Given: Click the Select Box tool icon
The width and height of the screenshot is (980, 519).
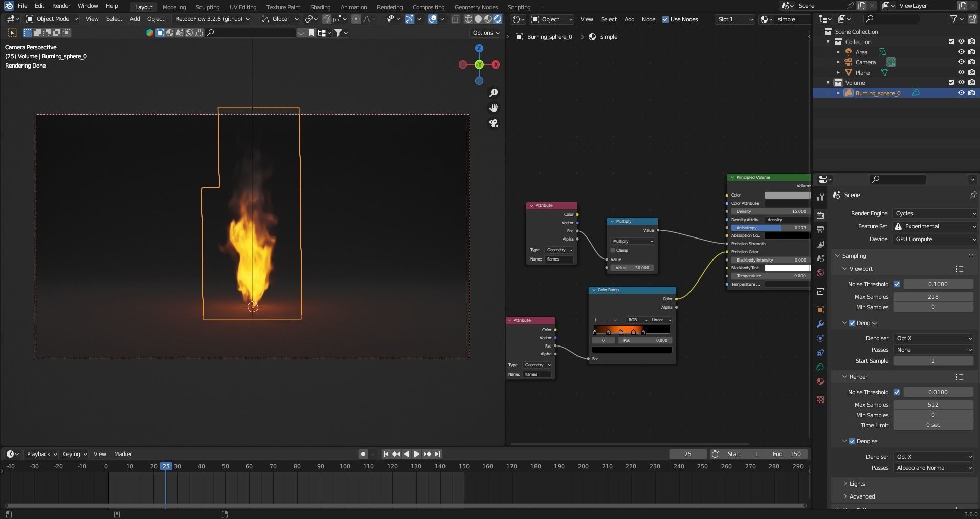Looking at the screenshot, I should [x=12, y=33].
